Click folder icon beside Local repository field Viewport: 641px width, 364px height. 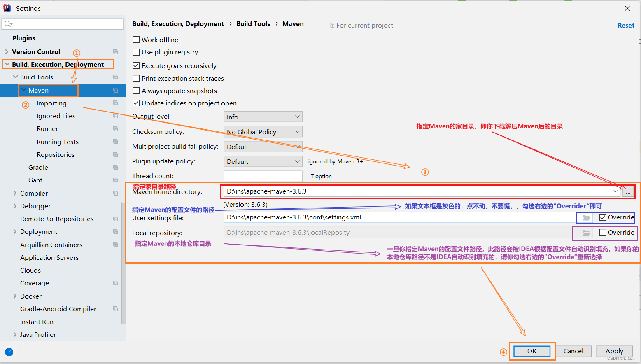point(586,233)
